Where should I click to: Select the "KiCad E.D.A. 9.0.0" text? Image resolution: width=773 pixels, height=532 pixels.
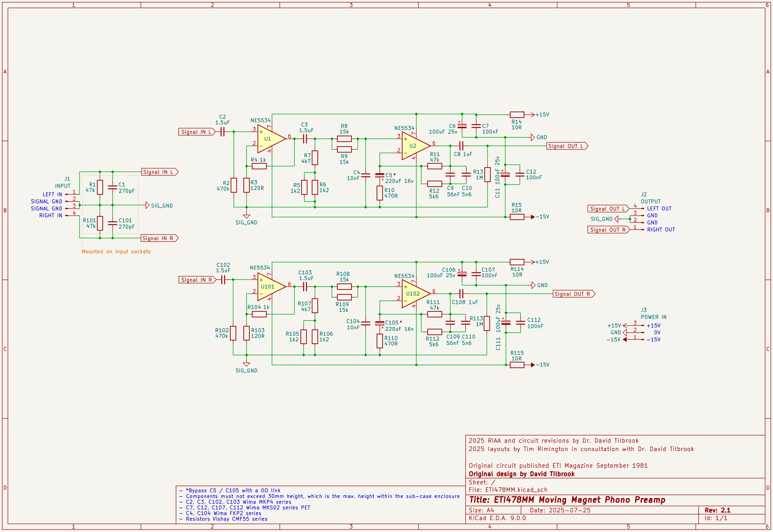497,518
